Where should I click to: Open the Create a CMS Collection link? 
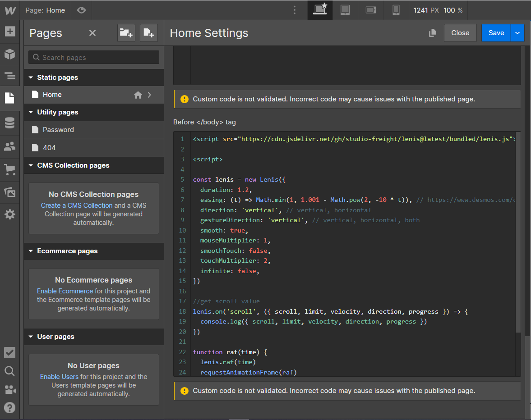(x=77, y=205)
